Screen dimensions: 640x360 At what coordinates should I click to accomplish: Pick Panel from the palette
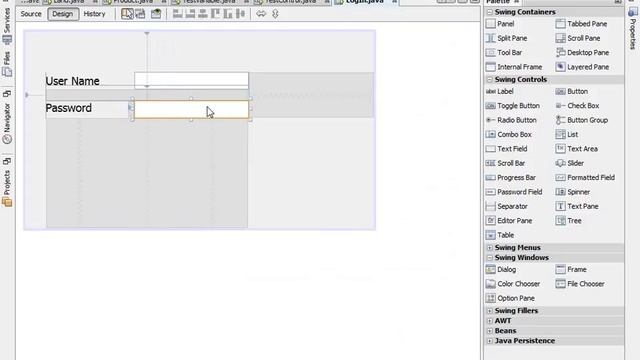(500, 24)
